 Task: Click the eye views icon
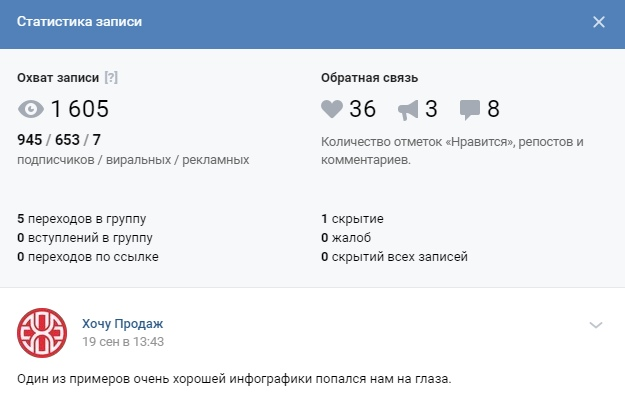[x=31, y=109]
